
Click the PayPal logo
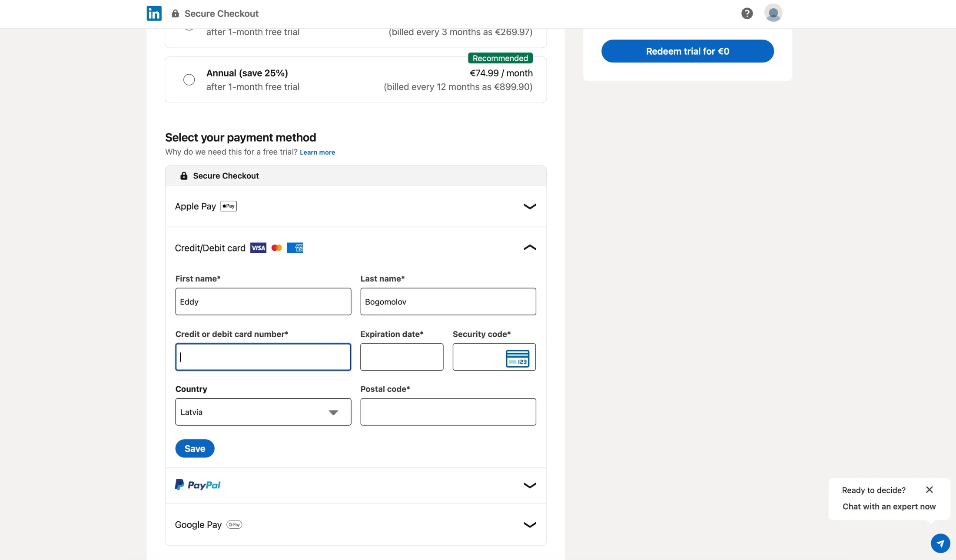point(198,485)
